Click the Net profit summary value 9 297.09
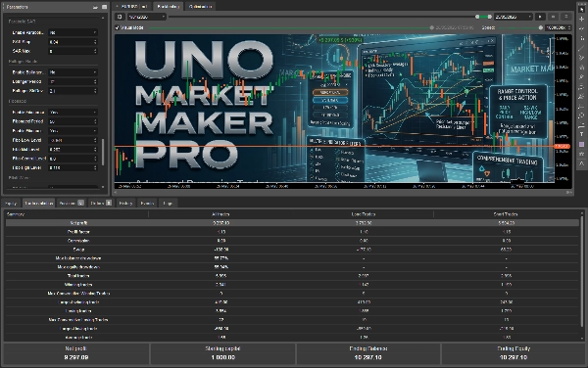588x368 pixels. tap(76, 357)
